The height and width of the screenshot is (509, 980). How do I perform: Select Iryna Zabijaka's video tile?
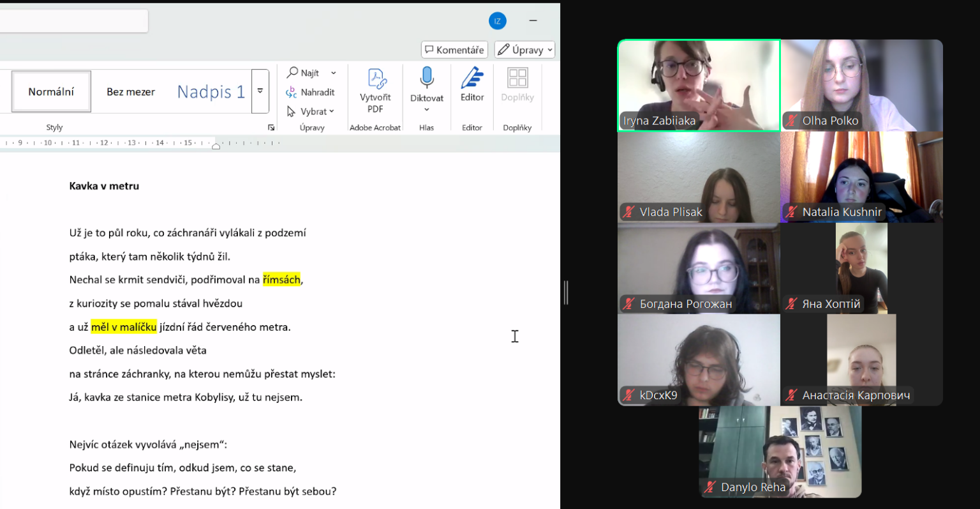[x=699, y=86]
